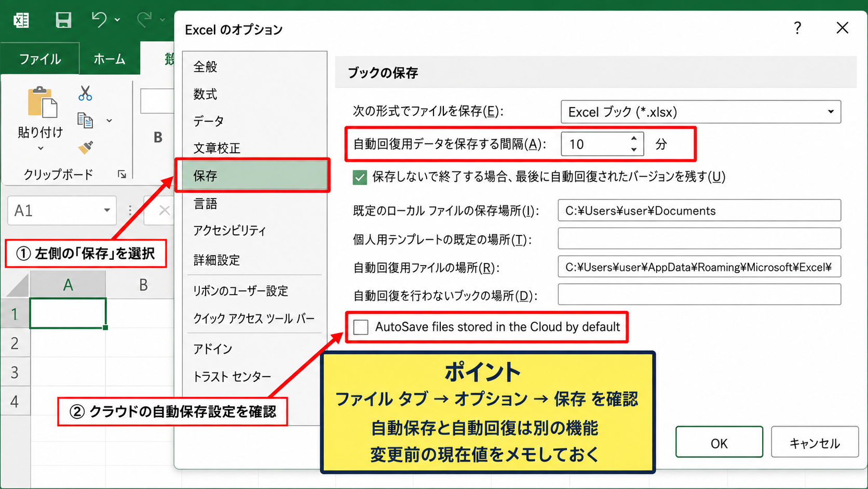868x489 pixels.
Task: Select クイック アクセス ツール バー category
Action: pos(255,318)
